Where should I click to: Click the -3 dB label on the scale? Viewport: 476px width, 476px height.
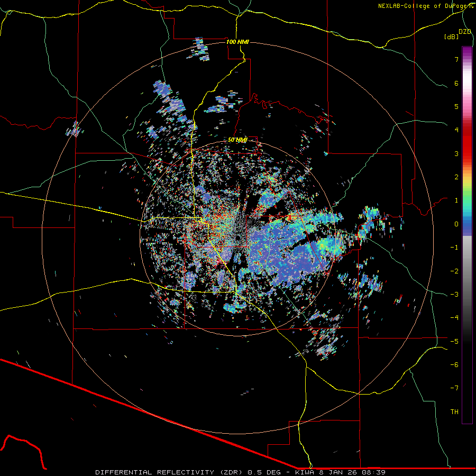tap(454, 294)
